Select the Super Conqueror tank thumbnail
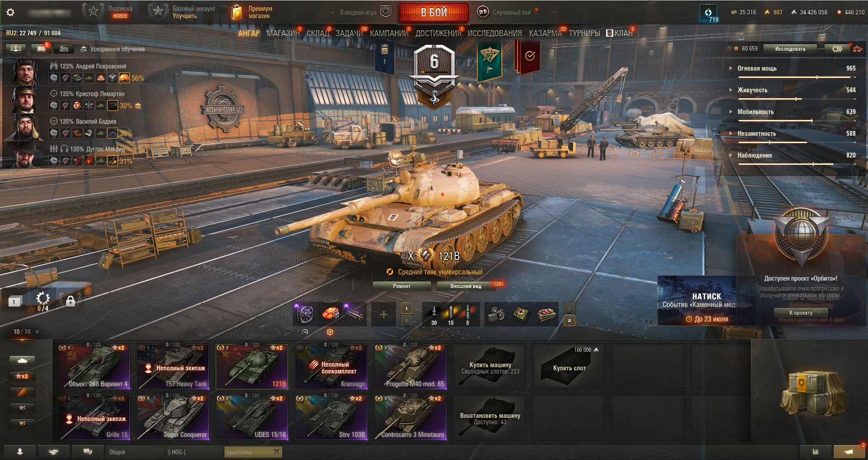Image resolution: width=868 pixels, height=460 pixels. click(173, 417)
